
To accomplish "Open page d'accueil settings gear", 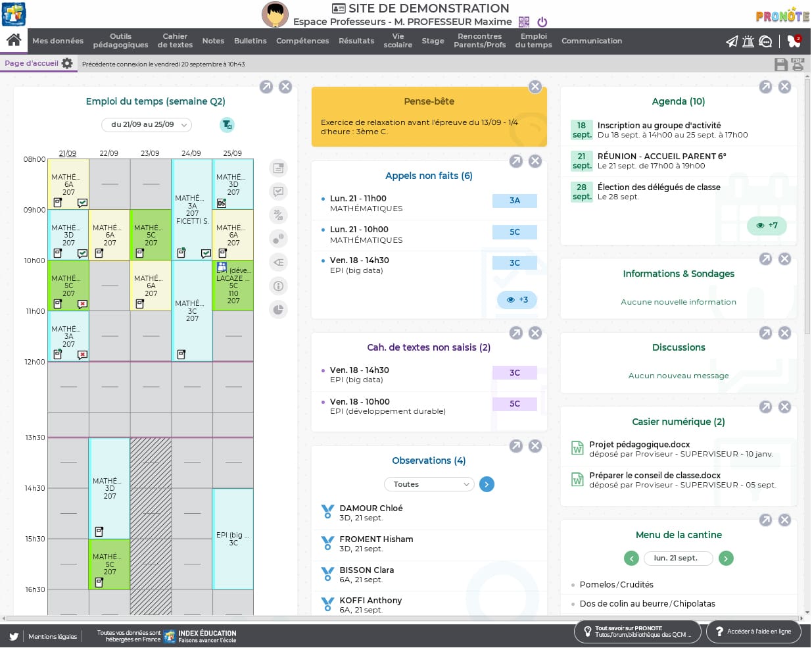I will (x=67, y=64).
